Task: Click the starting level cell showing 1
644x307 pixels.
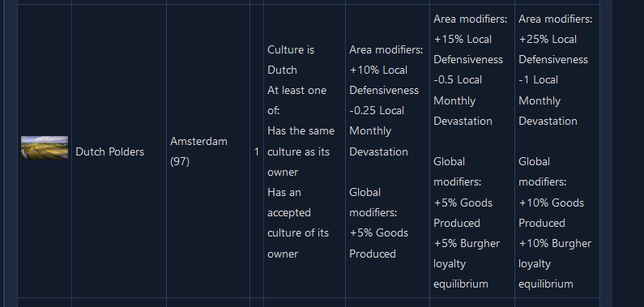Action: [x=256, y=151]
